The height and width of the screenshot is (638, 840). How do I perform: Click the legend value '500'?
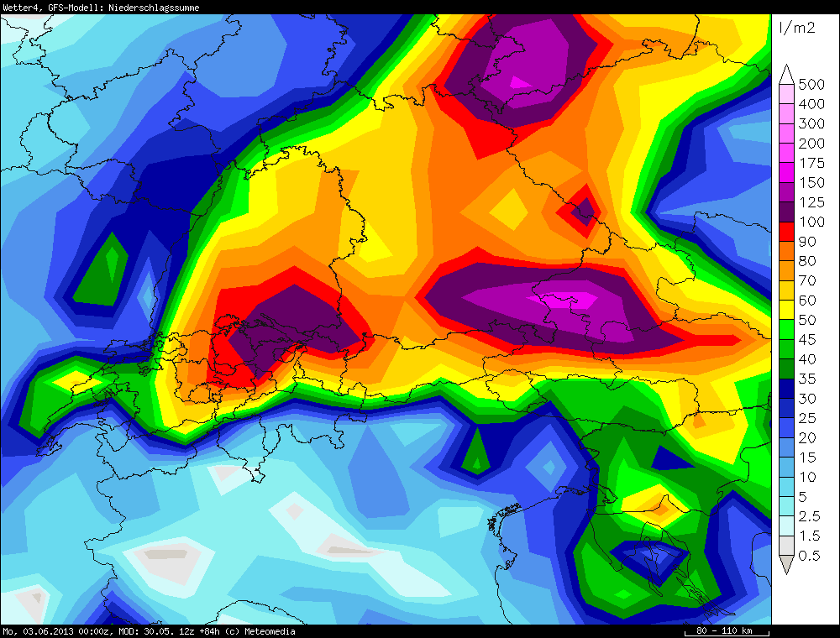811,85
